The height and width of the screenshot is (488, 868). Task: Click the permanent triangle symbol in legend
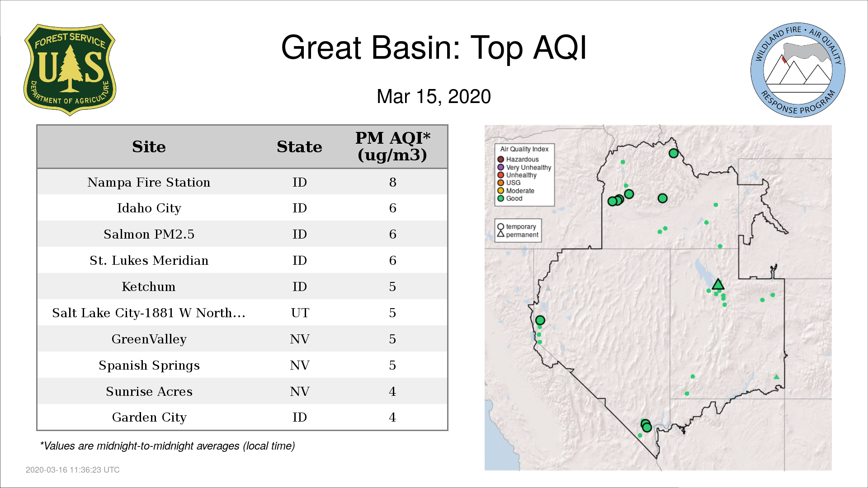pos(500,234)
